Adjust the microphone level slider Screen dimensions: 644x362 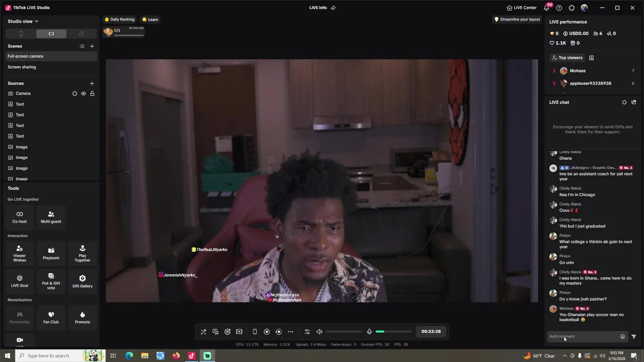tap(393, 332)
